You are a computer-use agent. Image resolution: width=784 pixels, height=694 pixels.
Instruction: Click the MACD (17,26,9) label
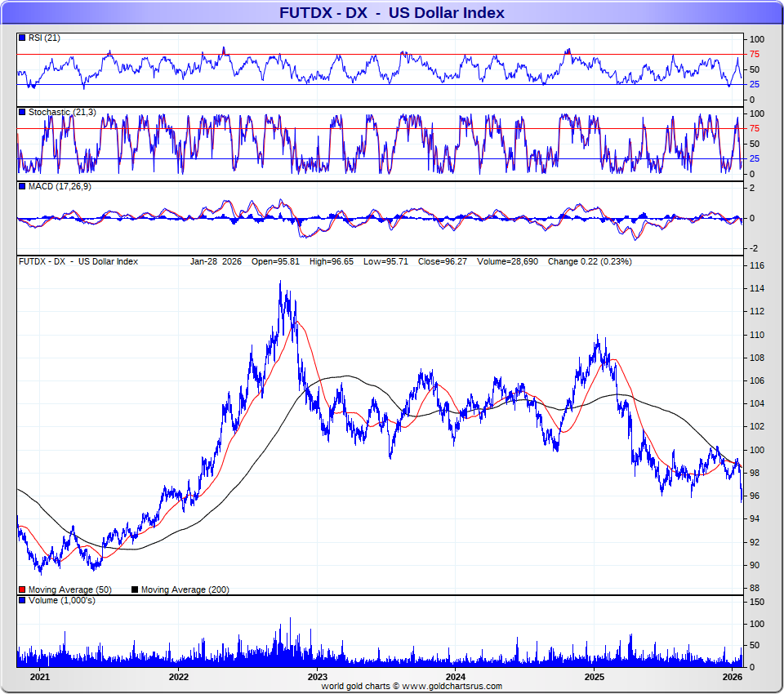[60, 186]
